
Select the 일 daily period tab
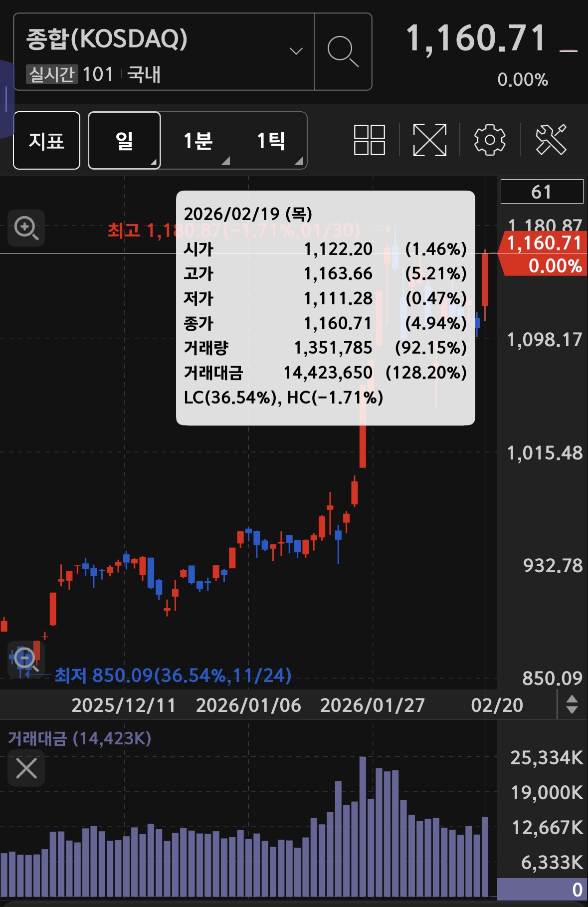(124, 141)
